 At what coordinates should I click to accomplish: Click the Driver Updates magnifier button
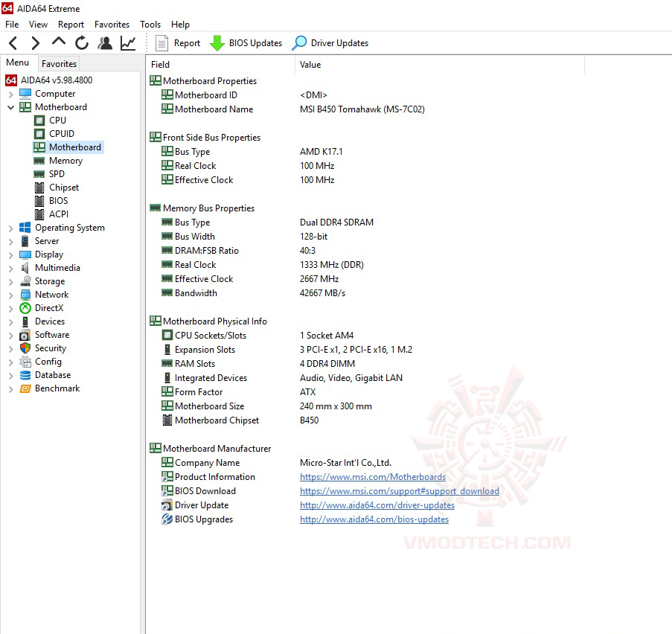click(330, 43)
